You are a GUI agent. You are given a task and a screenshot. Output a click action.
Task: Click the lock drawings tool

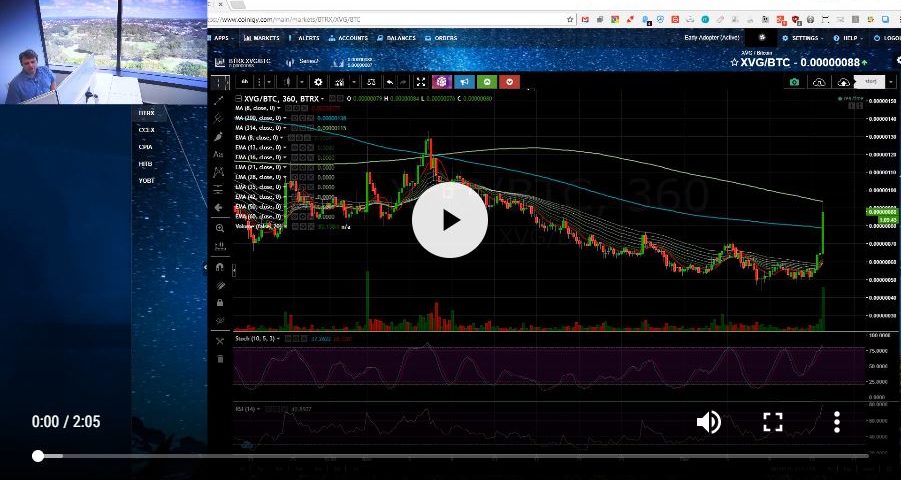(x=219, y=302)
